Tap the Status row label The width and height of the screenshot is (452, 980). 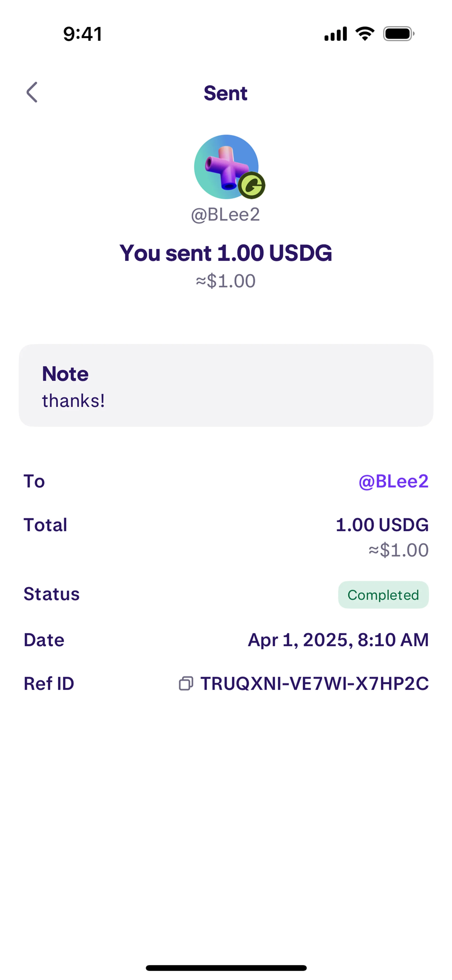pyautogui.click(x=52, y=594)
